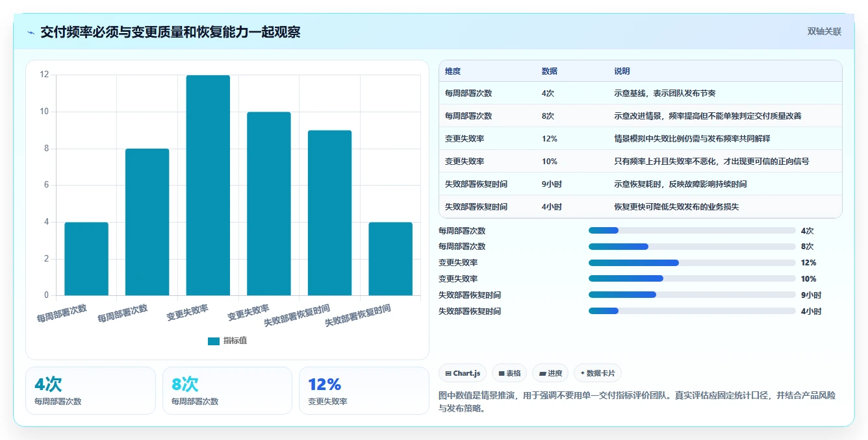
Task: Click the progress bar labeled 4次
Action: (692, 230)
